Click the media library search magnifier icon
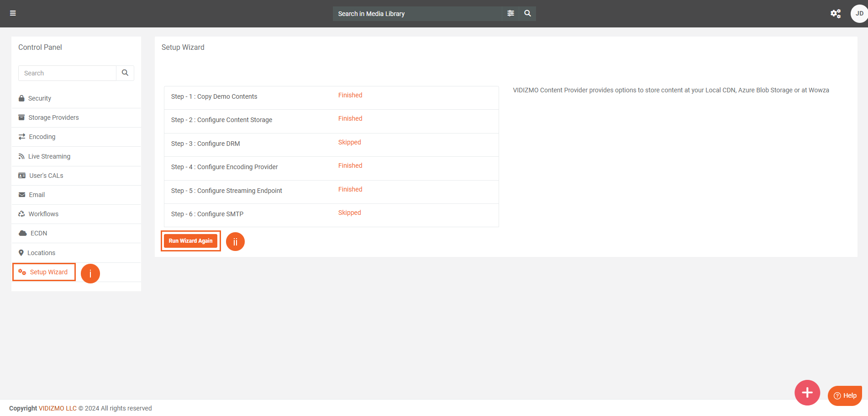Viewport: 868px width, 416px height. coord(527,13)
